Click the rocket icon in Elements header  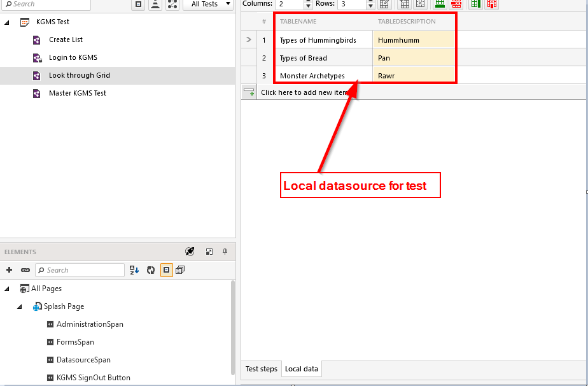(190, 252)
